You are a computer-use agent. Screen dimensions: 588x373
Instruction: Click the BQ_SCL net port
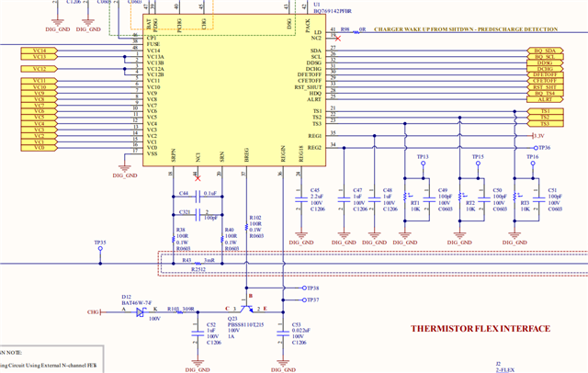545,57
